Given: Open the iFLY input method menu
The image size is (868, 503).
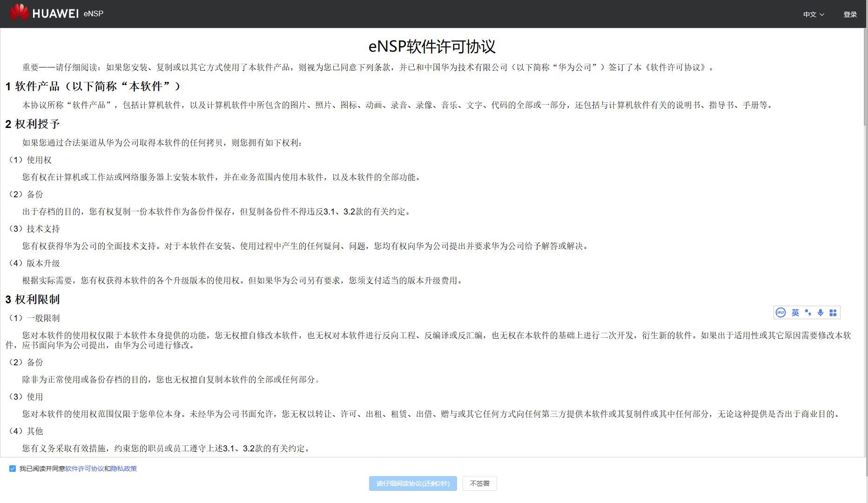Looking at the screenshot, I should [781, 313].
